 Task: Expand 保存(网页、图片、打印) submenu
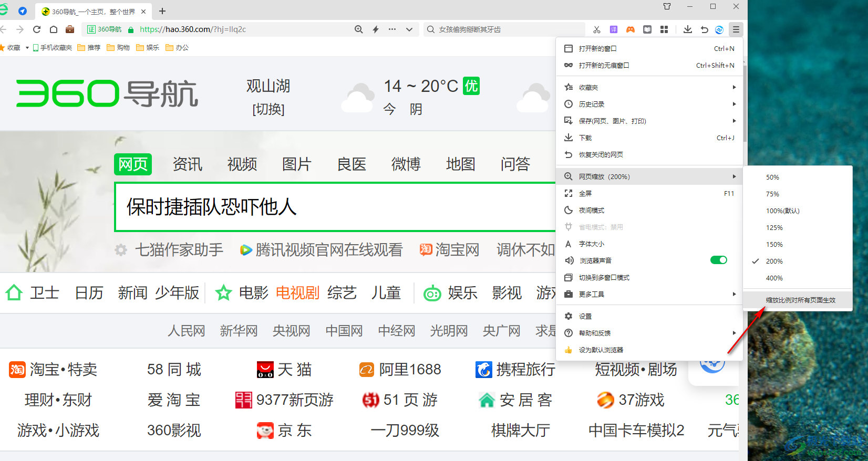[649, 121]
